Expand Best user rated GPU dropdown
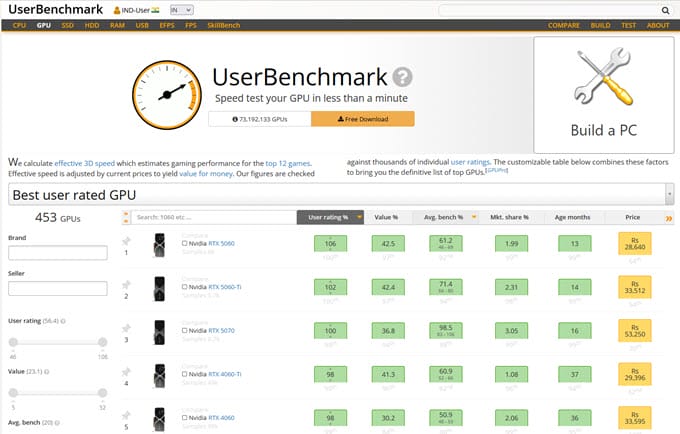The width and height of the screenshot is (680, 434). (670, 194)
